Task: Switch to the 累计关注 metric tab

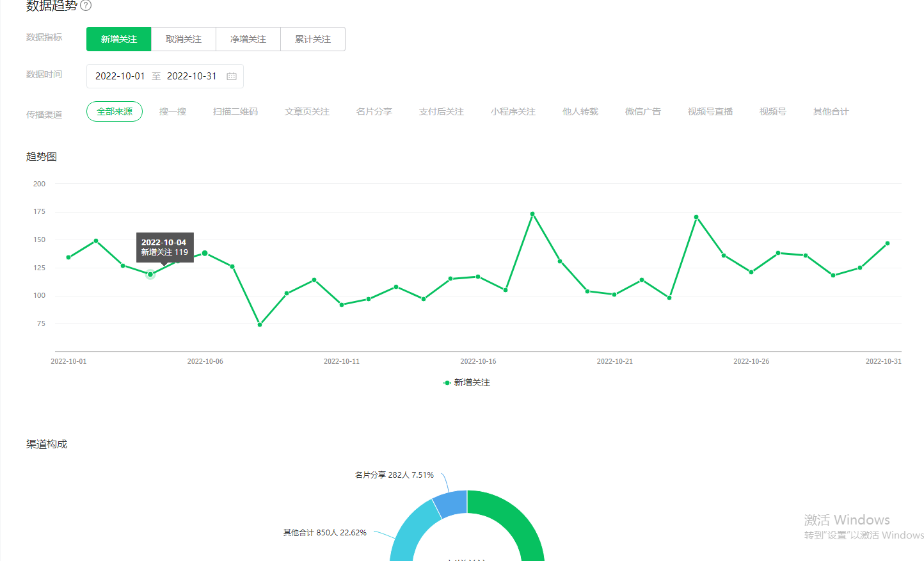Action: click(313, 39)
